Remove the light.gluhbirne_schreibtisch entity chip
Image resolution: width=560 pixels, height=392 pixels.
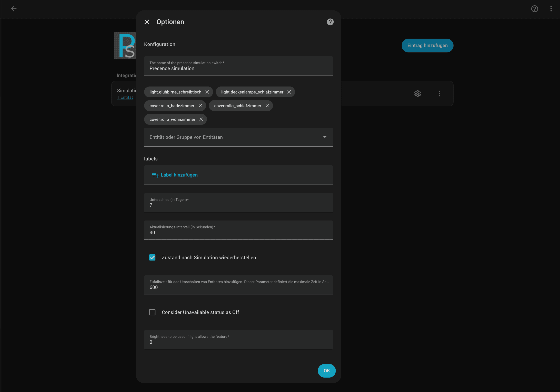click(x=207, y=92)
